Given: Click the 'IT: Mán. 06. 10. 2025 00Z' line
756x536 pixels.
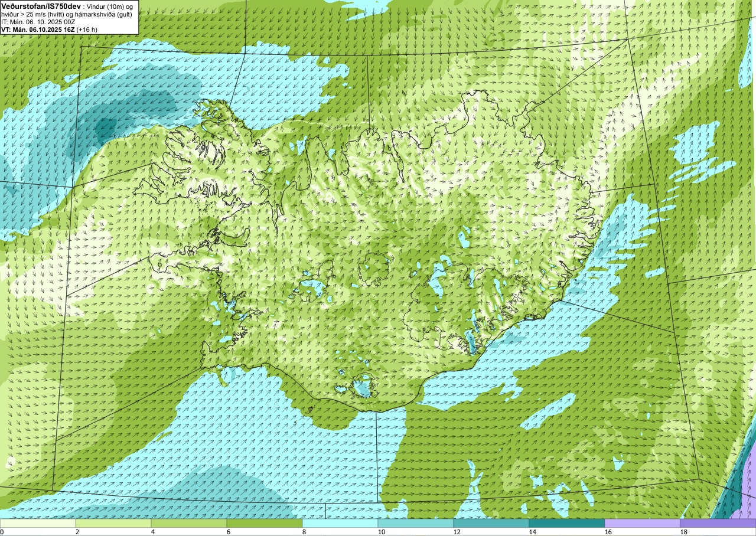Looking at the screenshot, I should (38, 22).
